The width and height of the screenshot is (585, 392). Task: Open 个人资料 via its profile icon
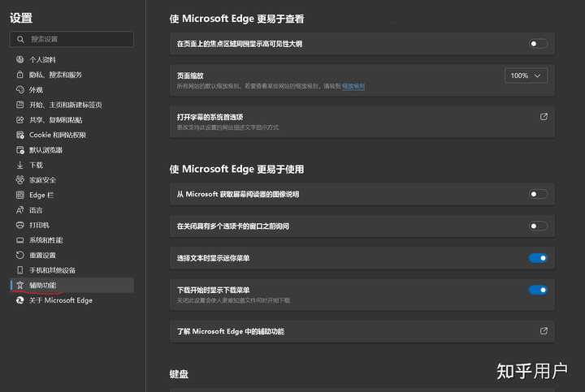tap(19, 59)
